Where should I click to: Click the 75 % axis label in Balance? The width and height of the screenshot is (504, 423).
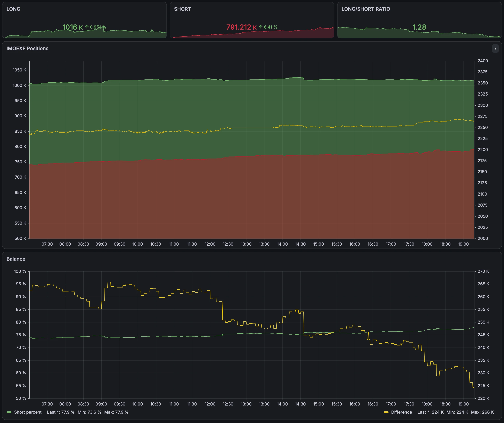[x=21, y=335]
